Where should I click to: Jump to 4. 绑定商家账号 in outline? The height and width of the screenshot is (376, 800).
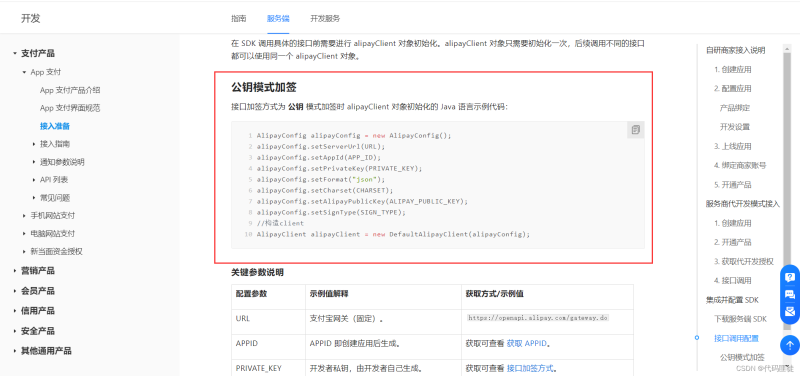(x=740, y=165)
